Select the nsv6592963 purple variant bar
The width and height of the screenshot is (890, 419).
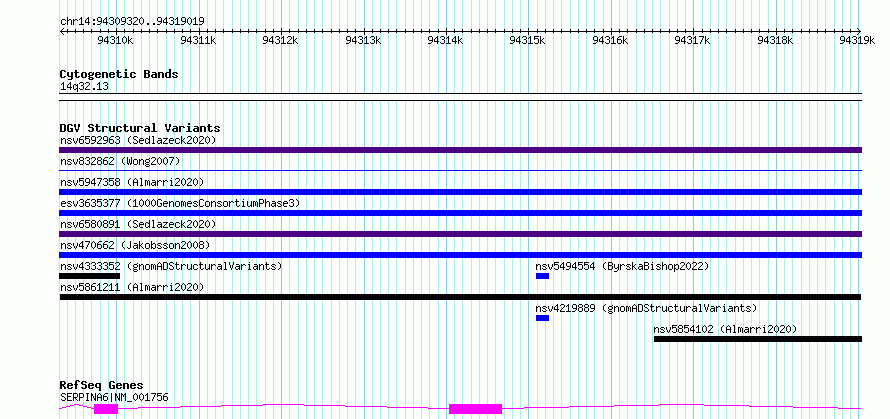460,150
